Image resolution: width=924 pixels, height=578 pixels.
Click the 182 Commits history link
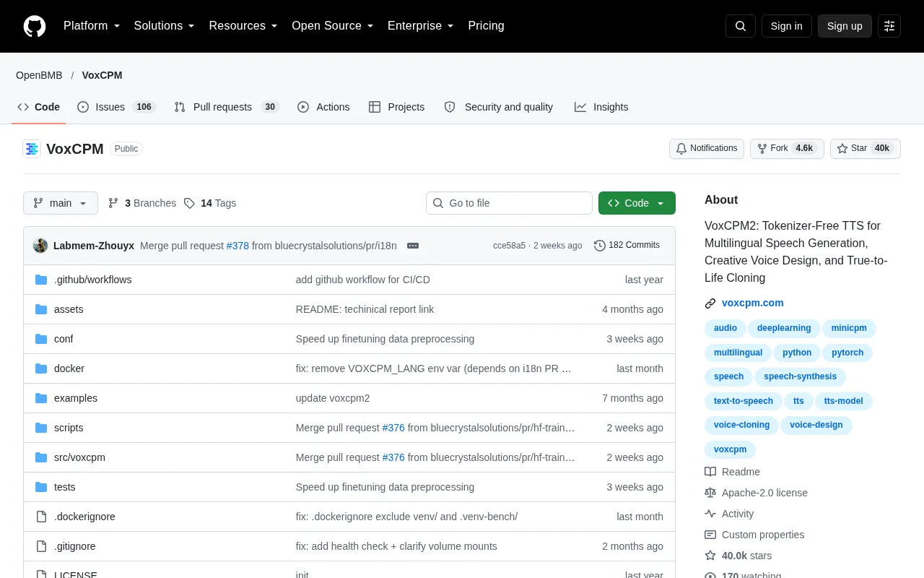(627, 246)
